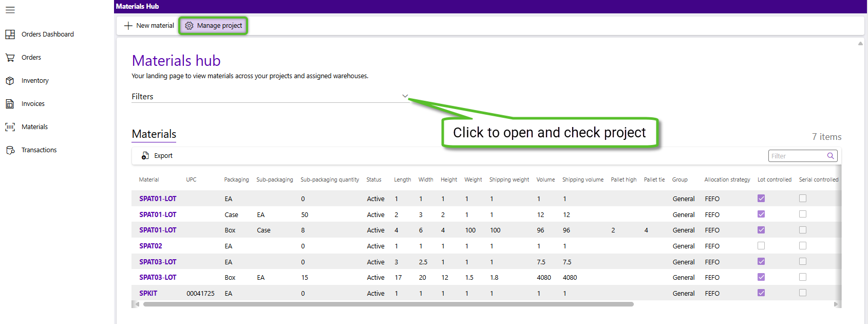
Task: Click the Transactions icon in sidebar
Action: pos(10,150)
